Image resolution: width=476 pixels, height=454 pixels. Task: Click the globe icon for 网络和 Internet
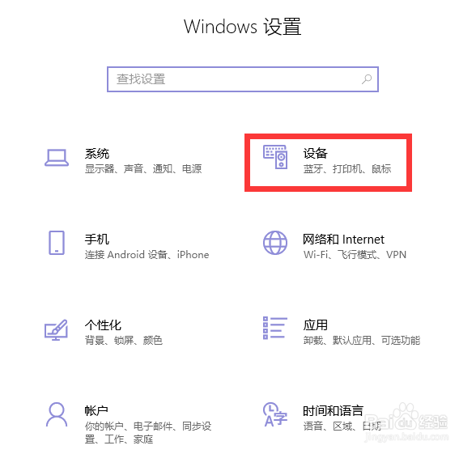tap(275, 243)
